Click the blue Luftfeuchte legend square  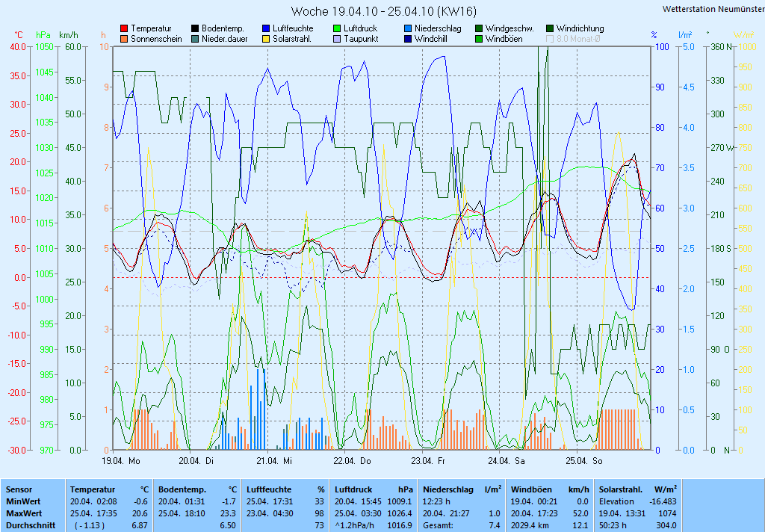click(266, 28)
